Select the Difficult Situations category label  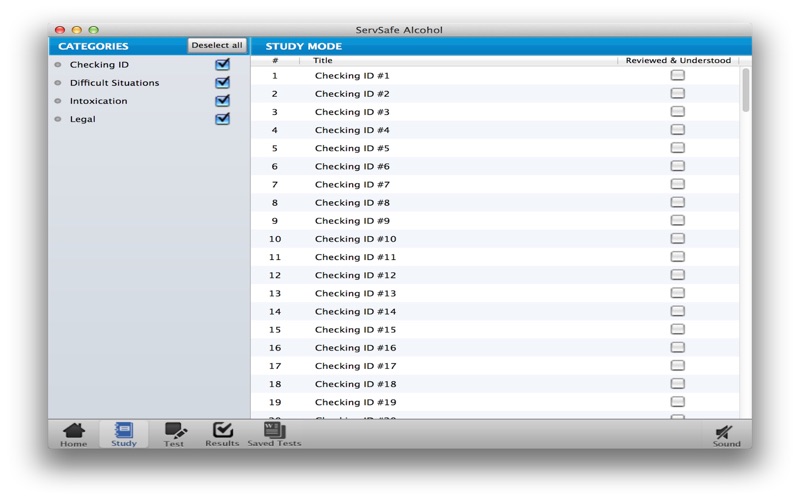click(114, 83)
